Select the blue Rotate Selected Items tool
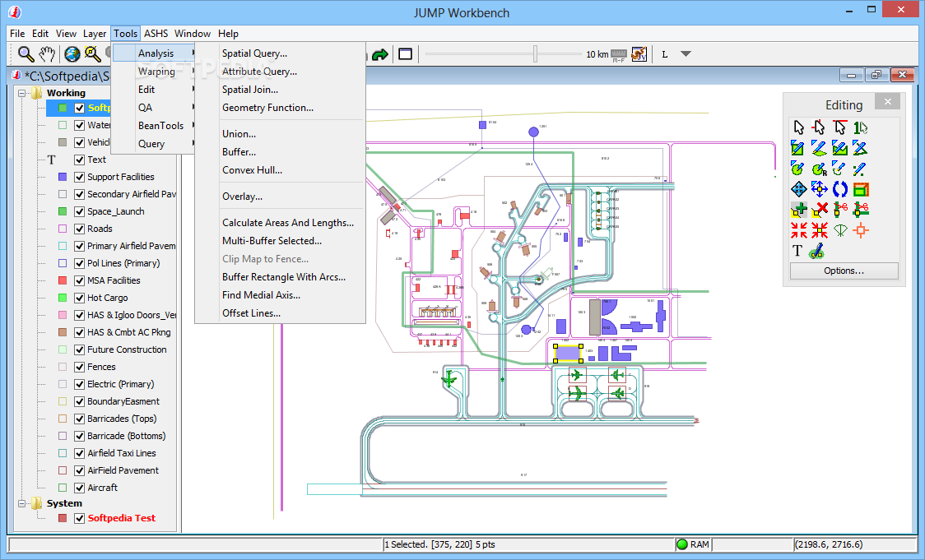 coord(839,189)
